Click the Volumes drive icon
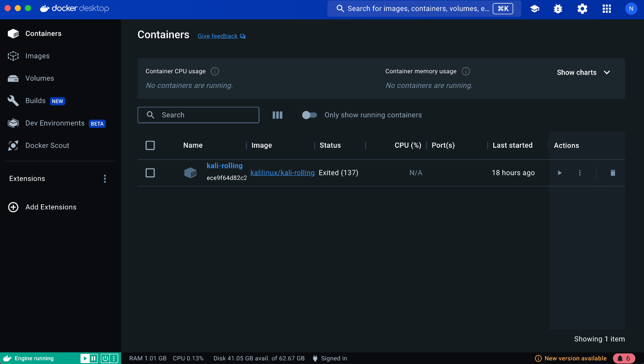 [x=13, y=78]
